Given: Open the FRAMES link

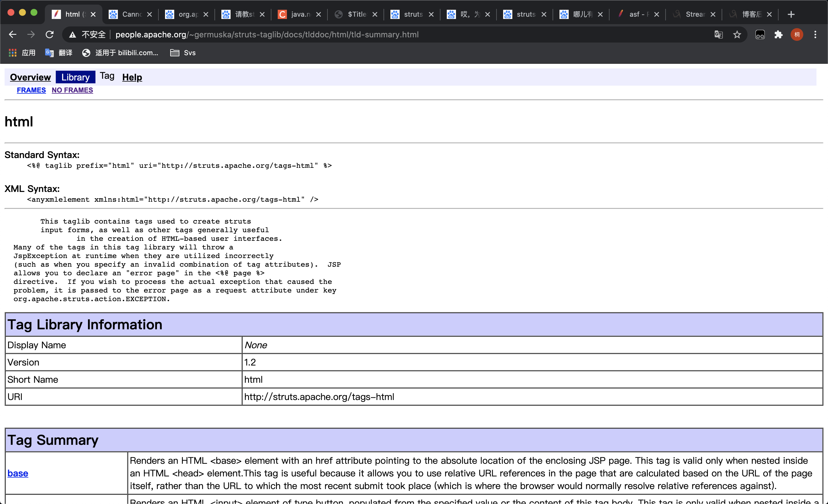Looking at the screenshot, I should [x=31, y=90].
